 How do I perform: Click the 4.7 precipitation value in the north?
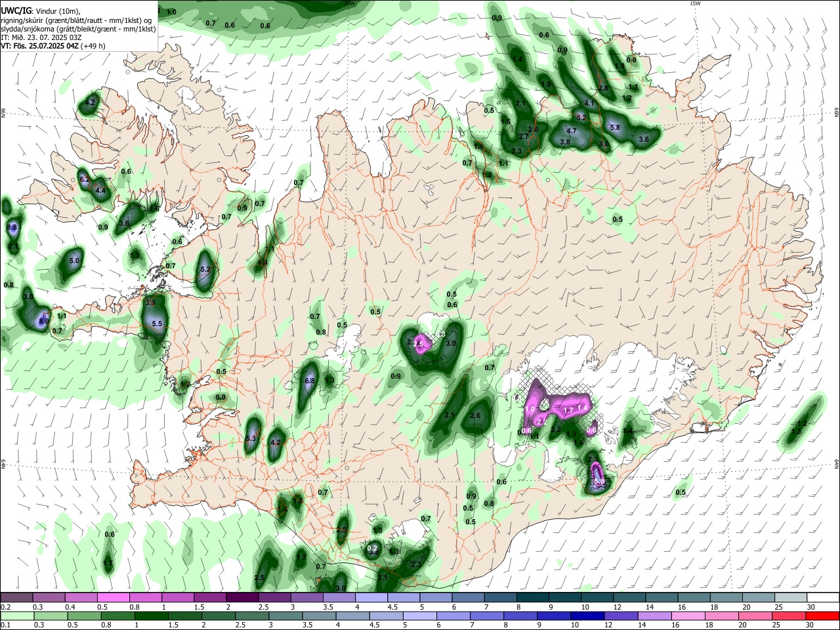(572, 131)
